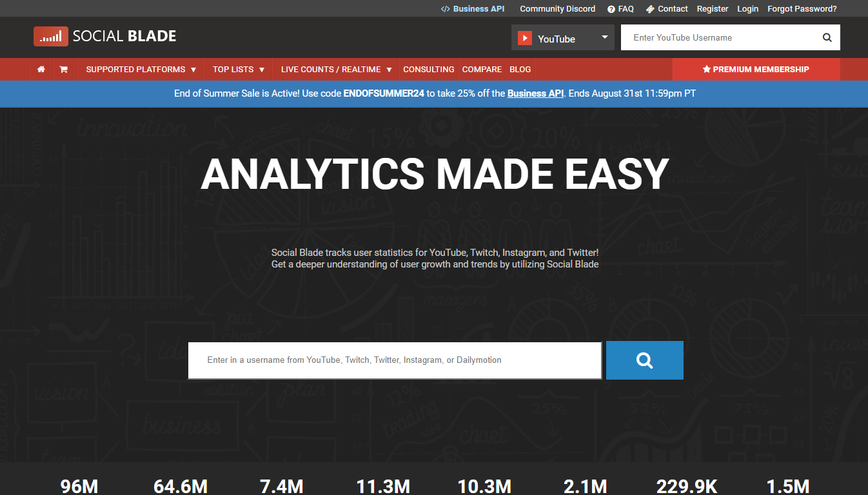Viewport: 868px width, 495px height.
Task: Click the Login link
Action: click(x=748, y=9)
